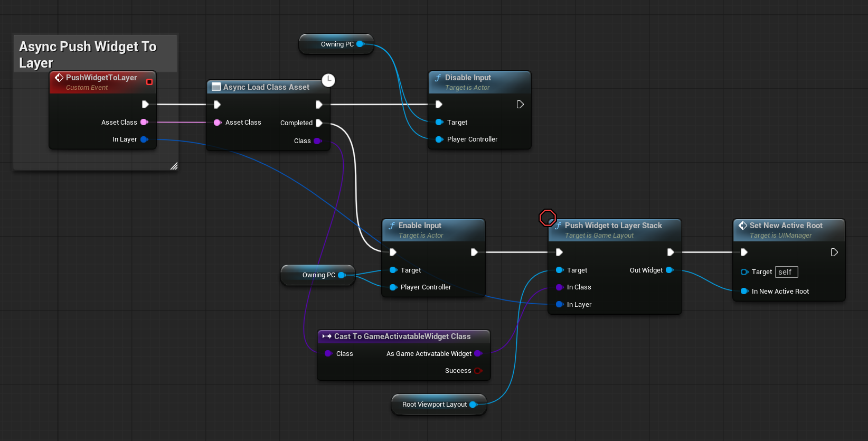Viewport: 868px width, 441px height.
Task: Click the Set New Active Root event icon
Action: (x=743, y=226)
